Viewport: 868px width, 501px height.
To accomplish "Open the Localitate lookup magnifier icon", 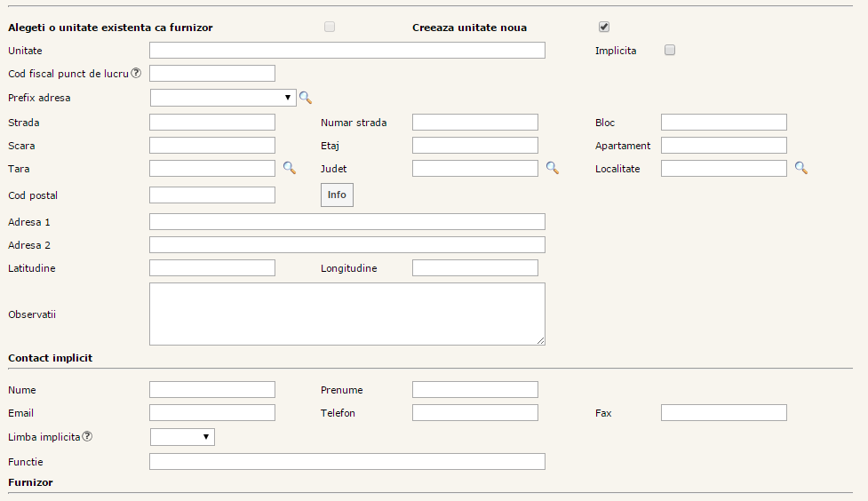I will tap(800, 167).
